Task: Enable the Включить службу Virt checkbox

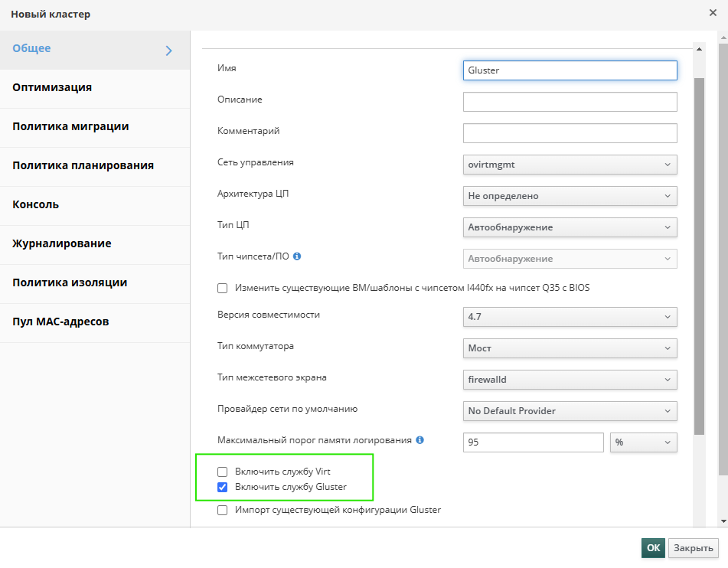Action: (223, 472)
